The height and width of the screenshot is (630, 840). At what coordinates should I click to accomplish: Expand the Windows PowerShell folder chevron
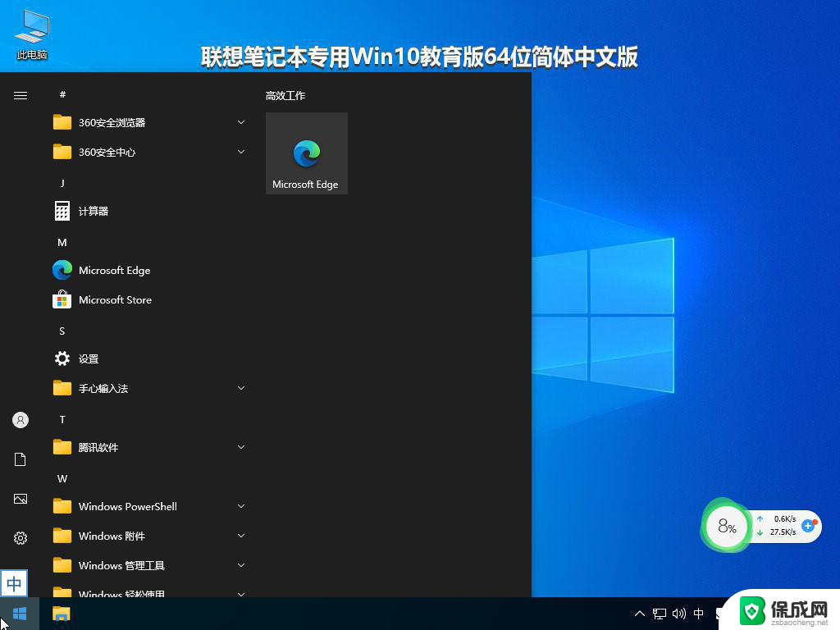click(241, 506)
